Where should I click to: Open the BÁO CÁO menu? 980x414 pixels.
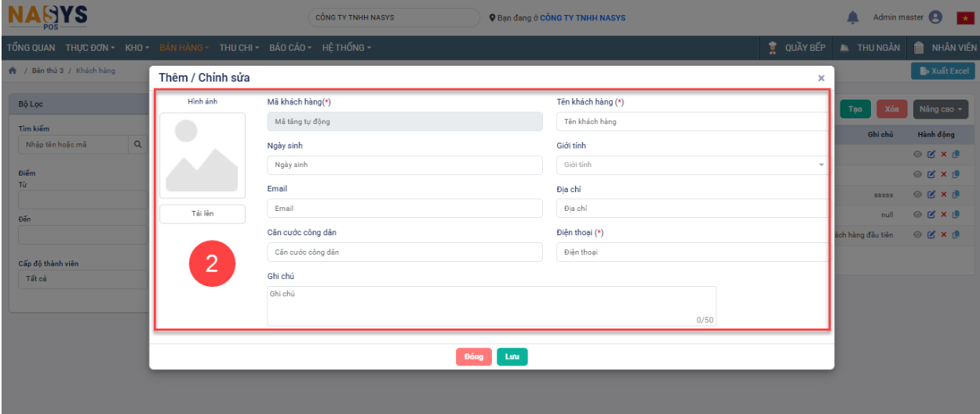click(290, 48)
